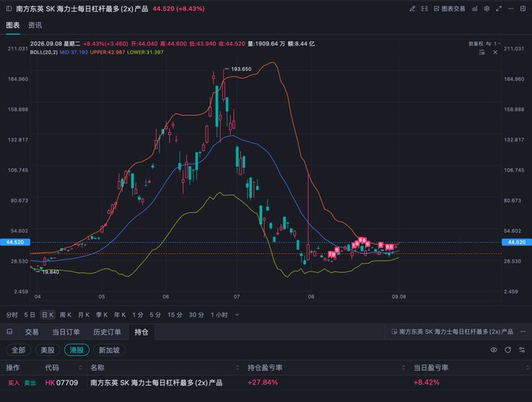The width and height of the screenshot is (532, 402).
Task: Collapse the indicator count chevron labeled 1
Action: point(498,44)
